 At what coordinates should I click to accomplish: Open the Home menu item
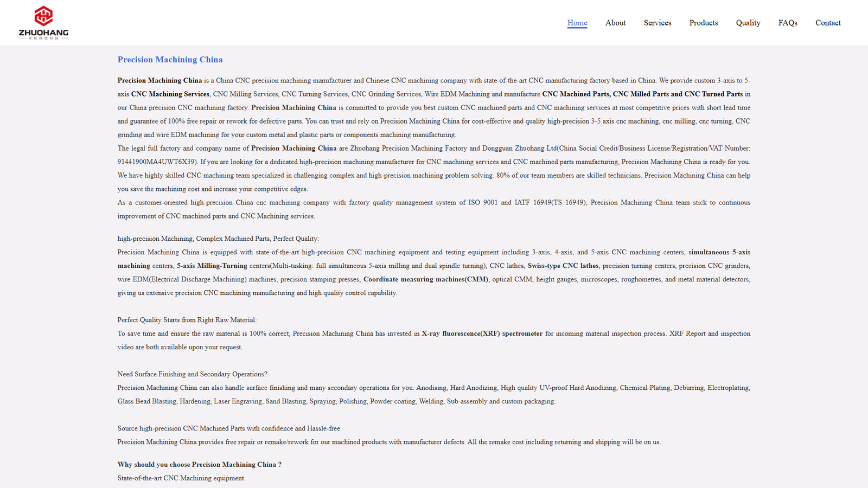point(577,23)
